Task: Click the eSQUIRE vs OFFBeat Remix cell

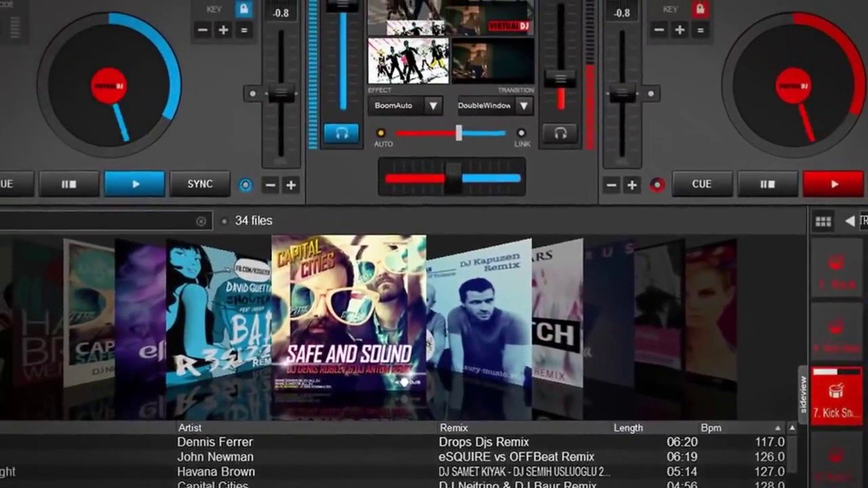Action: tap(517, 457)
